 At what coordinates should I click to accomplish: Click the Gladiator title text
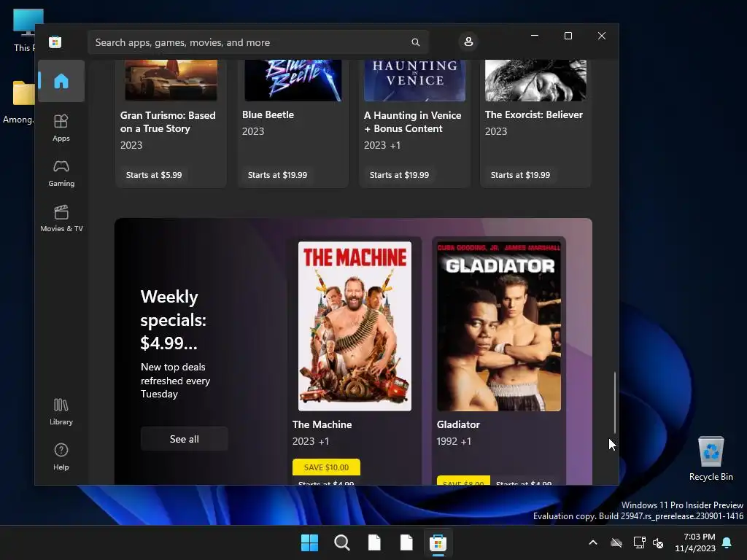458,425
